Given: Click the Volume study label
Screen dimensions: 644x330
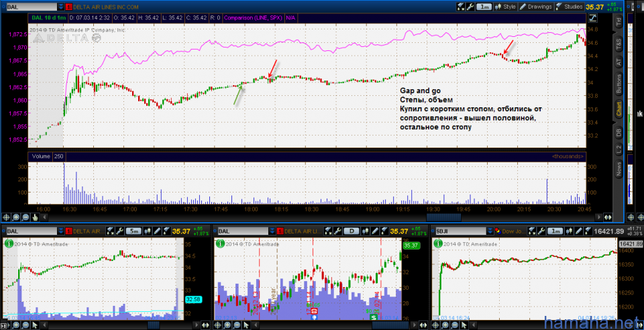Looking at the screenshot, I should (40, 156).
